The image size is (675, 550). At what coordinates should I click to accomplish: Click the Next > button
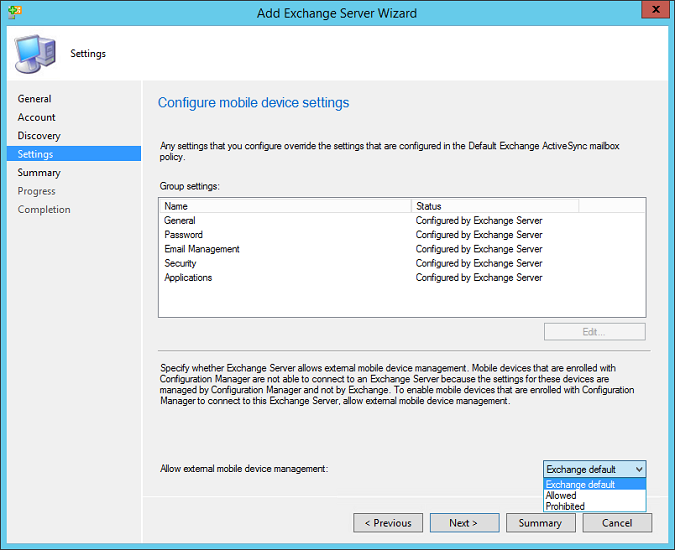pos(464,523)
